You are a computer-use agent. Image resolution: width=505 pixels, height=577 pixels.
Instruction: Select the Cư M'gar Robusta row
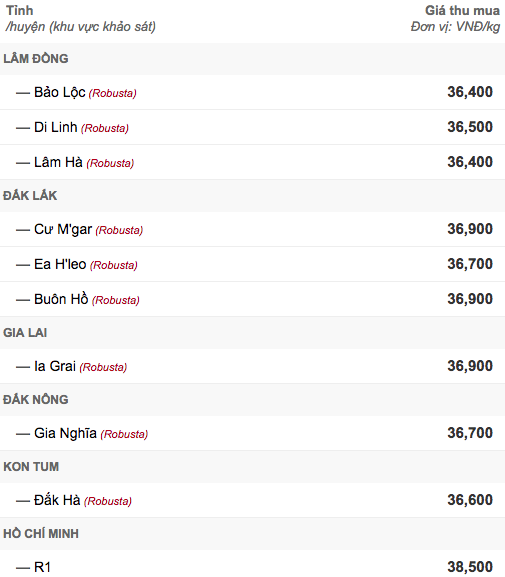pos(252,229)
